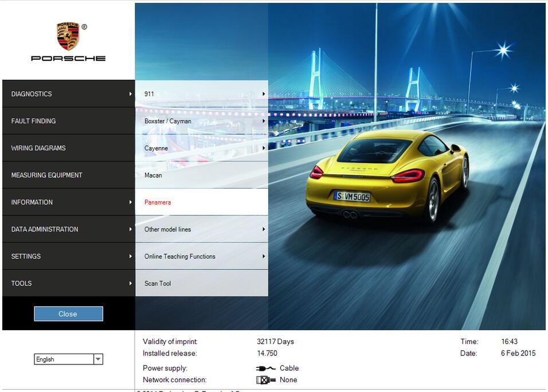Expand the Tools submenu arrow
The width and height of the screenshot is (548, 392).
click(131, 283)
